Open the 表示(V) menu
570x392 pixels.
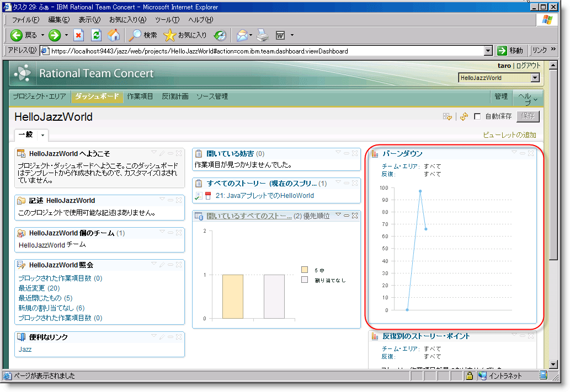(x=89, y=20)
